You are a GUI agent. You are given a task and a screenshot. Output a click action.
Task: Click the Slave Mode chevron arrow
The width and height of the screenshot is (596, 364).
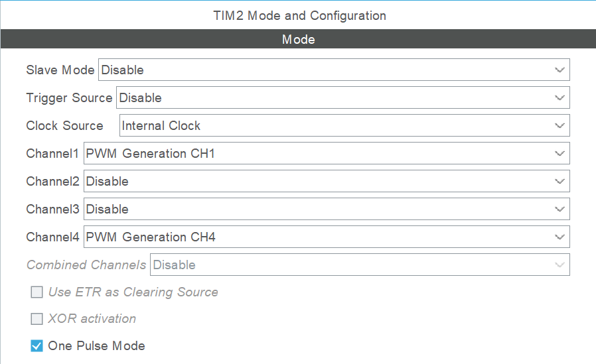click(x=559, y=70)
